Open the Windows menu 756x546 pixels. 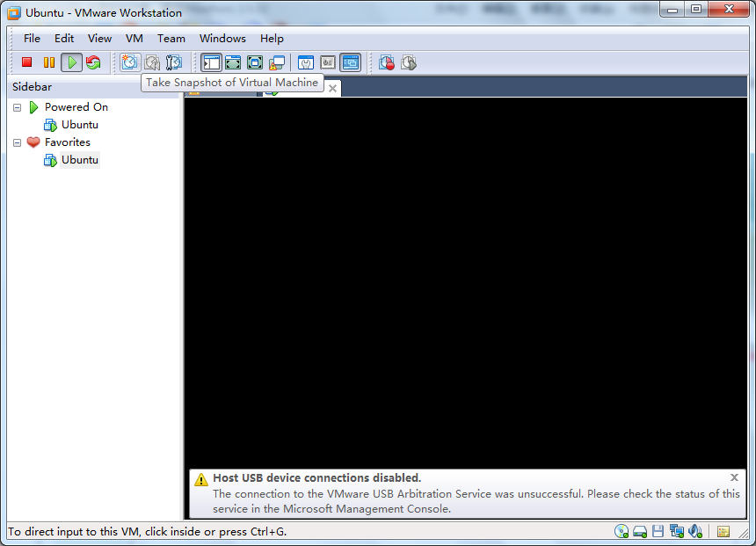pyautogui.click(x=222, y=39)
